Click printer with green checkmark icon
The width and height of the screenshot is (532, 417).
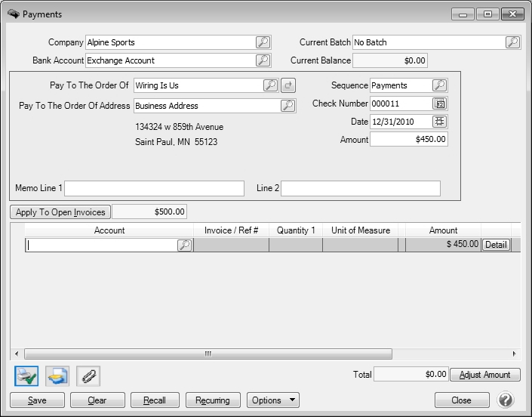[x=26, y=376]
